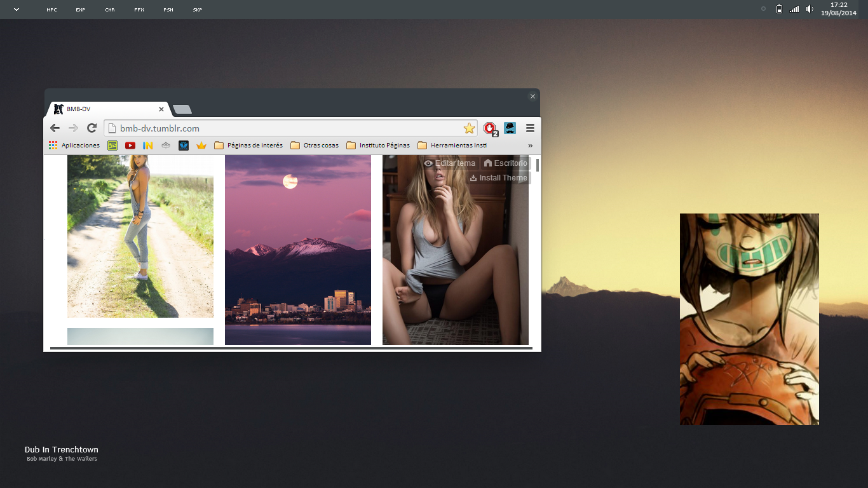Click the 17:22 clock in the panel
The width and height of the screenshot is (868, 488).
pos(839,5)
